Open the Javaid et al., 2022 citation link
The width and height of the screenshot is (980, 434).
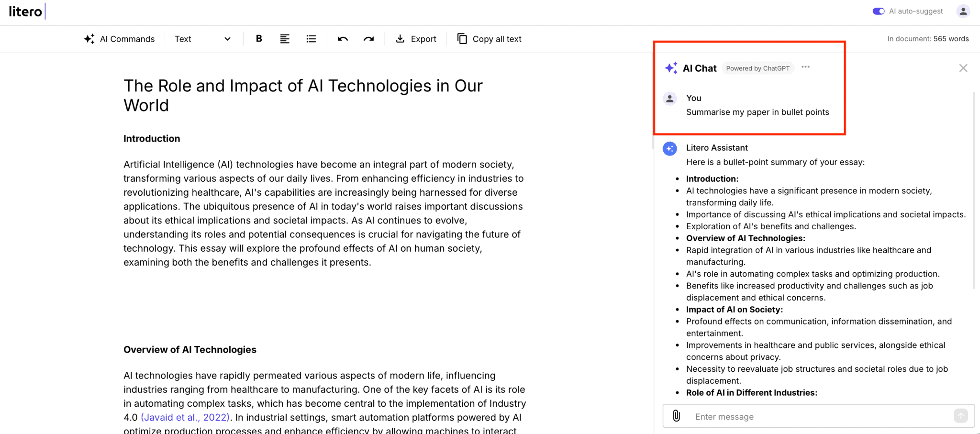tap(185, 417)
